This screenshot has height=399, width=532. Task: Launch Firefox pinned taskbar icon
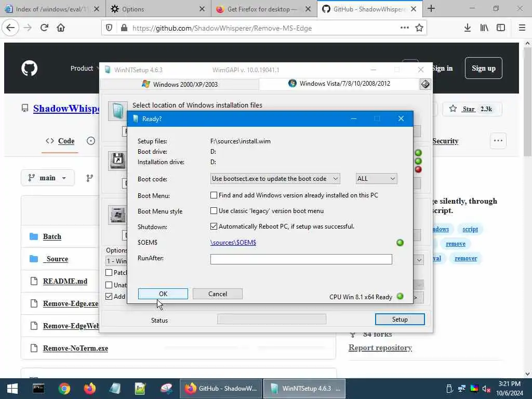pyautogui.click(x=89, y=389)
